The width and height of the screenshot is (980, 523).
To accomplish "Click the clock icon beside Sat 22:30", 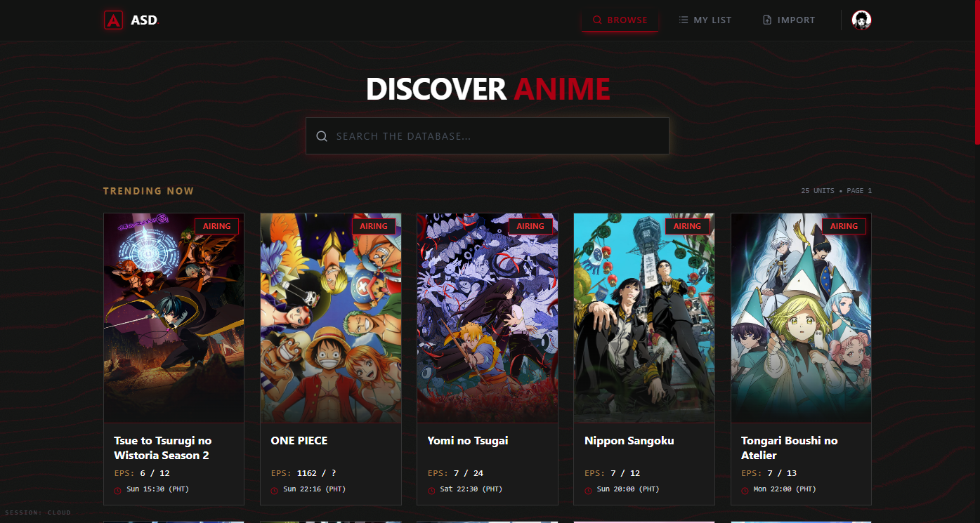I will [431, 490].
